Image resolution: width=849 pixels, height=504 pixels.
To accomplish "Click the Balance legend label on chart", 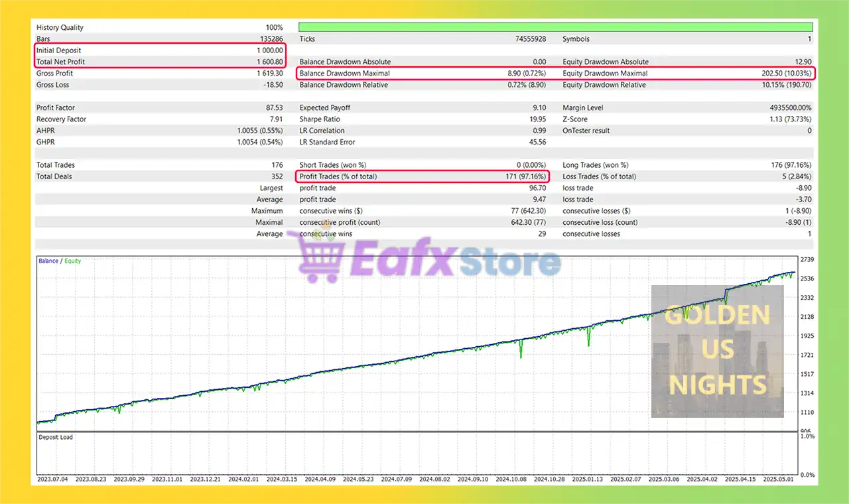I will pos(48,261).
